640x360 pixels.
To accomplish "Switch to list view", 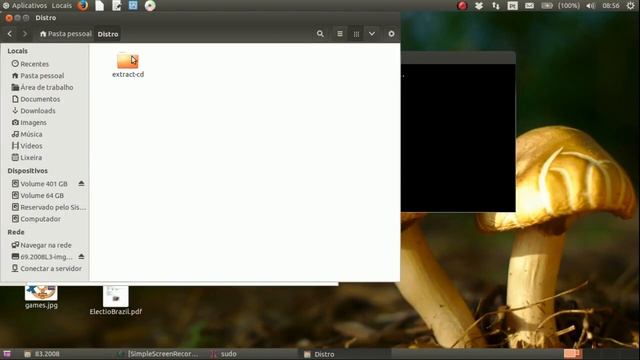I will (340, 34).
